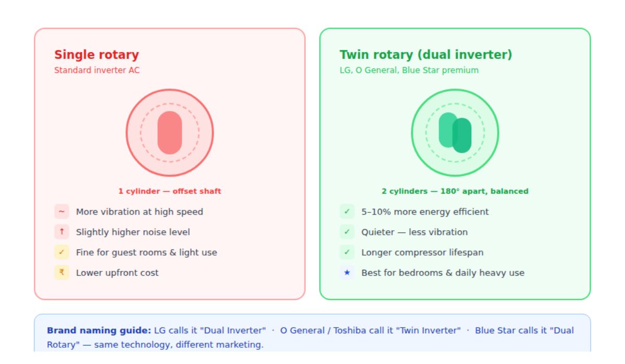Screen dimensions: 625x364
Task: Click the 1 cylinder offset shaft caption
Action: pos(170,191)
